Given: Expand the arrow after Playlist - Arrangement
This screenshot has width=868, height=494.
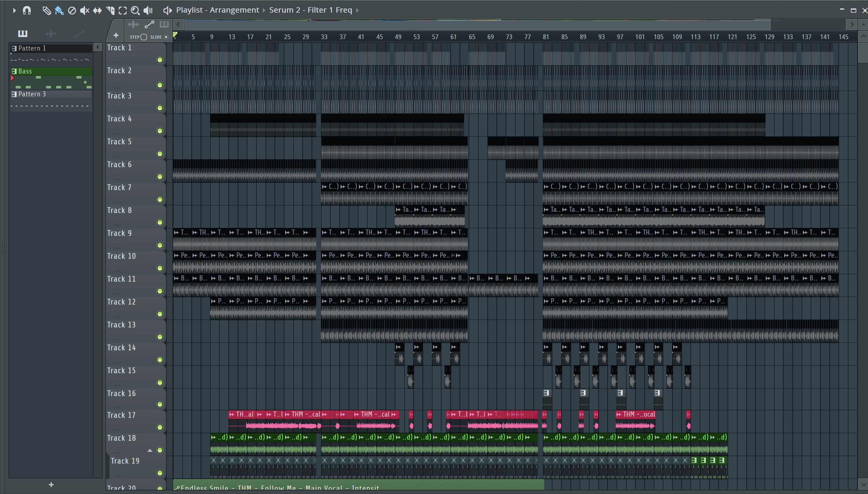Looking at the screenshot, I should 264,11.
